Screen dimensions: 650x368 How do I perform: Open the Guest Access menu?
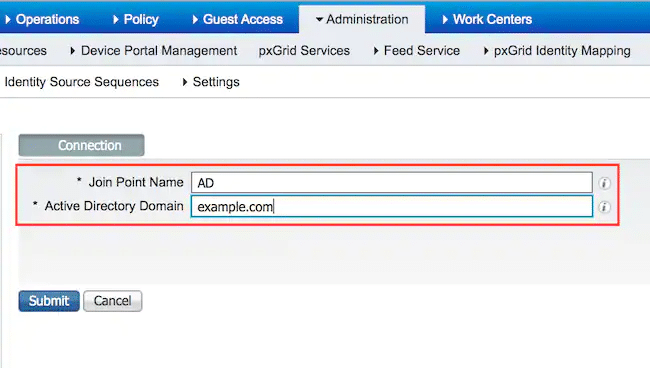[238, 19]
